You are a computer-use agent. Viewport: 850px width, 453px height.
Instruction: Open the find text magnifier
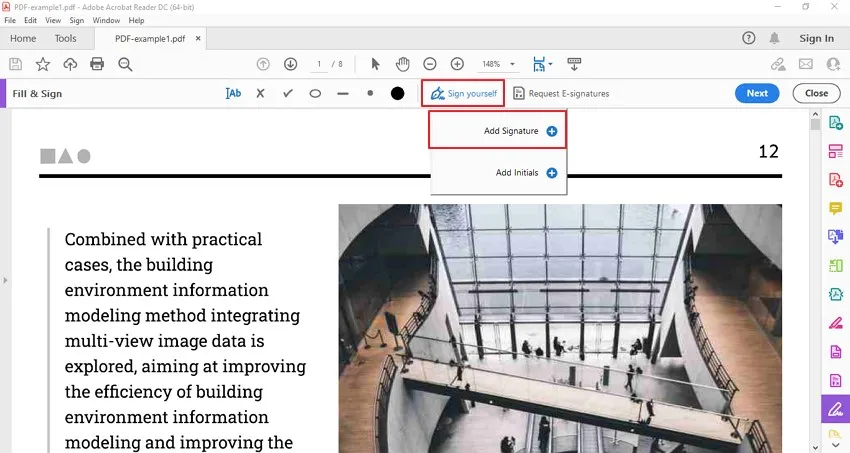click(x=125, y=64)
